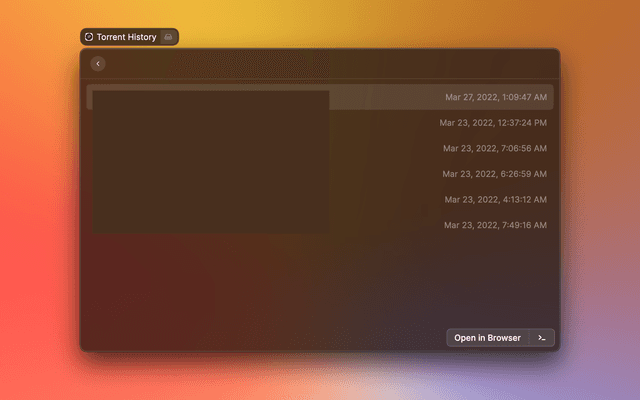The image size is (640, 400).
Task: Highlight the Mar 23, 2022, 4:13:12 AM entry
Action: point(495,200)
